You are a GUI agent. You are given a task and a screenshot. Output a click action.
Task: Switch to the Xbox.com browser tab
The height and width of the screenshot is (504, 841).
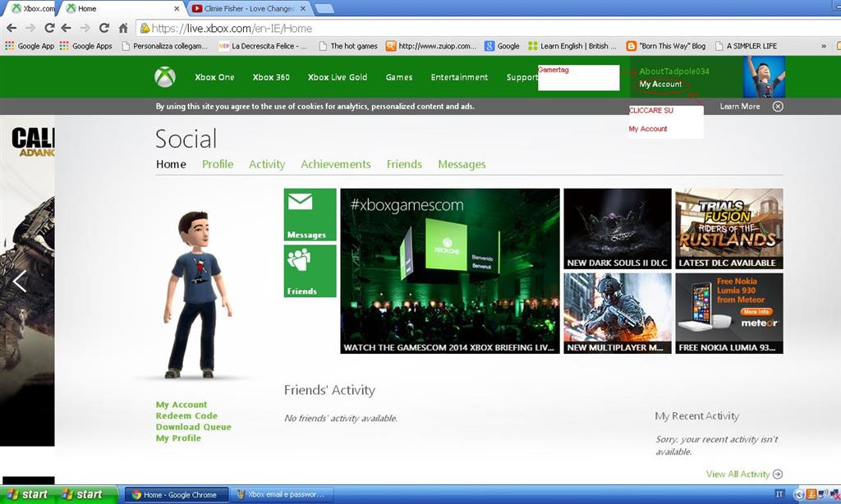33,8
